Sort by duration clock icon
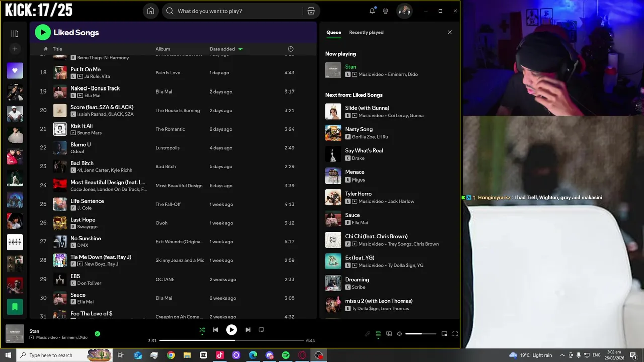644x362 pixels. [x=290, y=49]
